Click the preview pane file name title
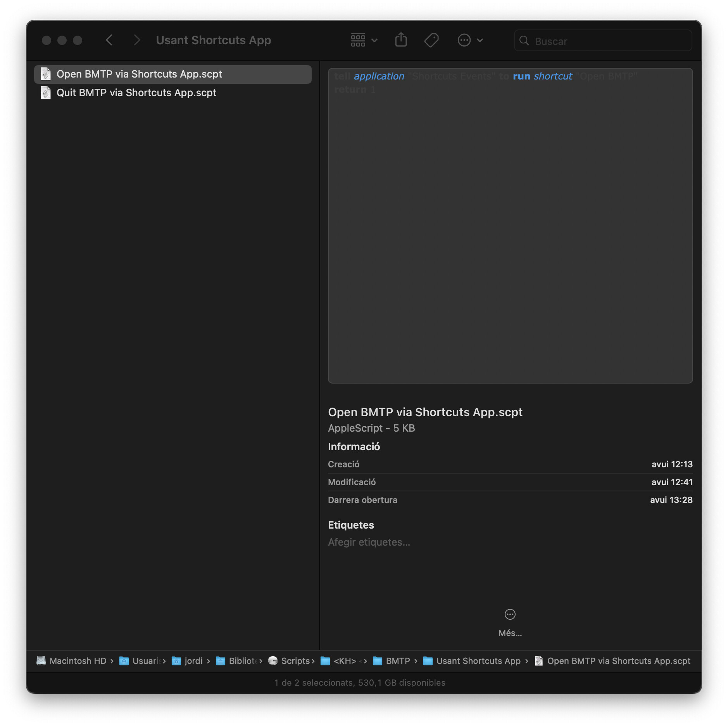This screenshot has width=728, height=726. pos(425,412)
